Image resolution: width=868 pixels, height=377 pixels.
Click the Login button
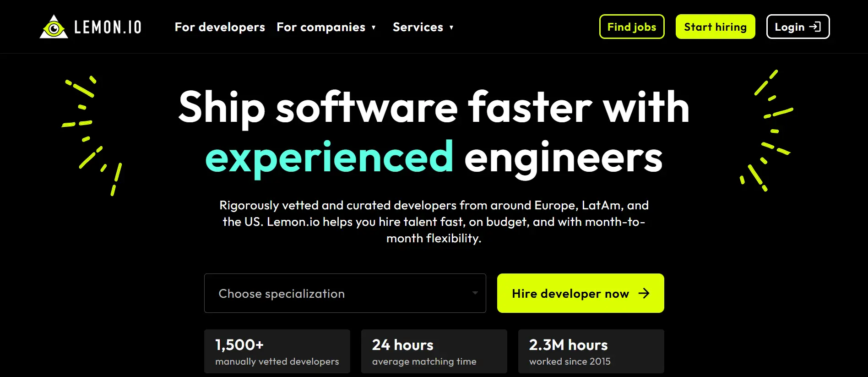click(x=798, y=27)
